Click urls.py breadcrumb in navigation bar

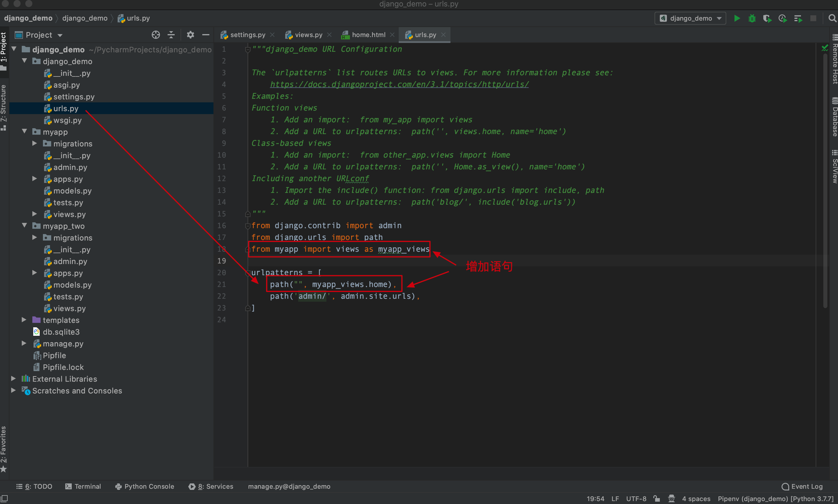point(134,18)
